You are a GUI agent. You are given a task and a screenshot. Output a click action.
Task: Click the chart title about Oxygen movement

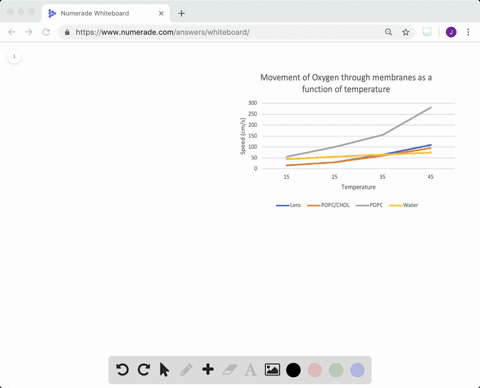pos(346,83)
